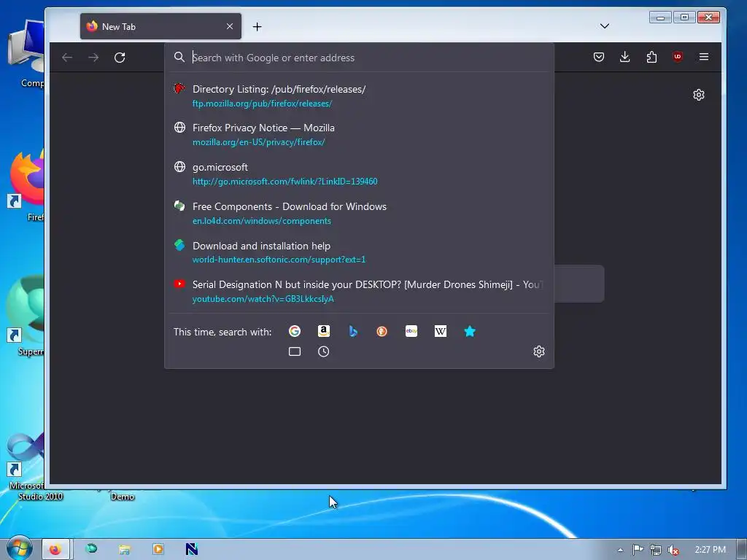The image size is (747, 560).
Task: Open the Save to Pocket icon
Action: click(x=599, y=57)
